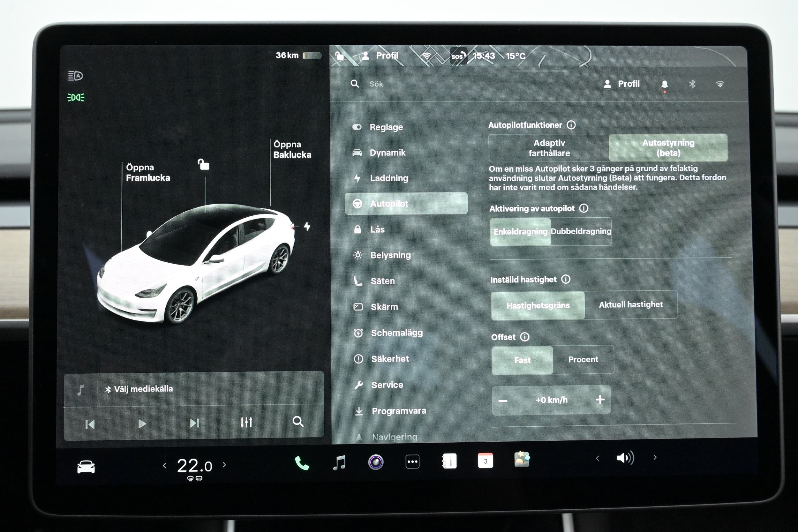Tap the notification bell icon
The width and height of the screenshot is (798, 532).
tap(664, 84)
